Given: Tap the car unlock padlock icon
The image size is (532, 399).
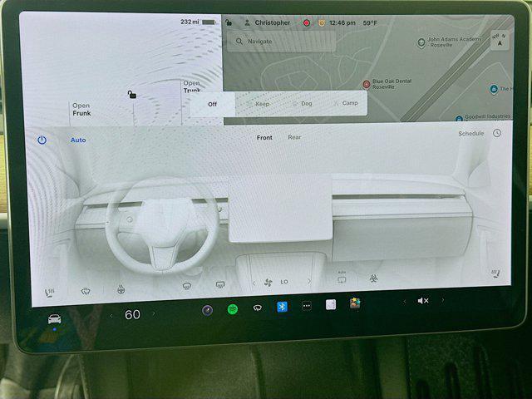Looking at the screenshot, I should pyautogui.click(x=132, y=94).
